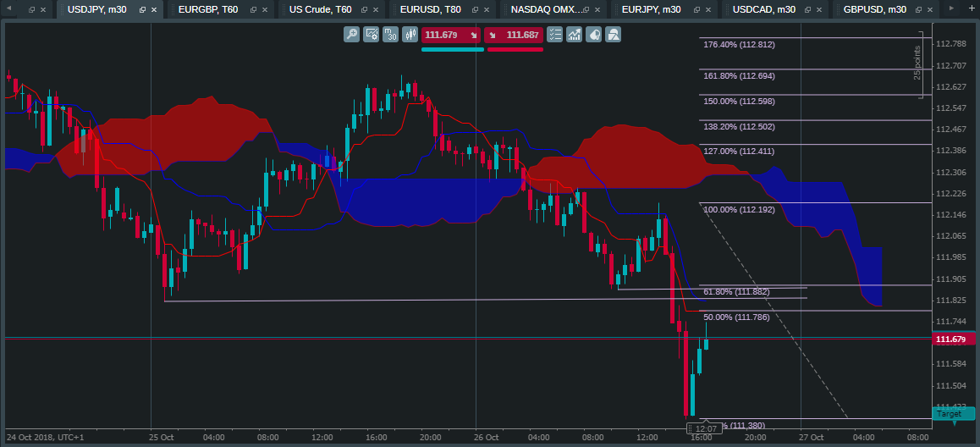The width and height of the screenshot is (980, 447).
Task: Open indicators rising chart icon
Action: pos(575,35)
